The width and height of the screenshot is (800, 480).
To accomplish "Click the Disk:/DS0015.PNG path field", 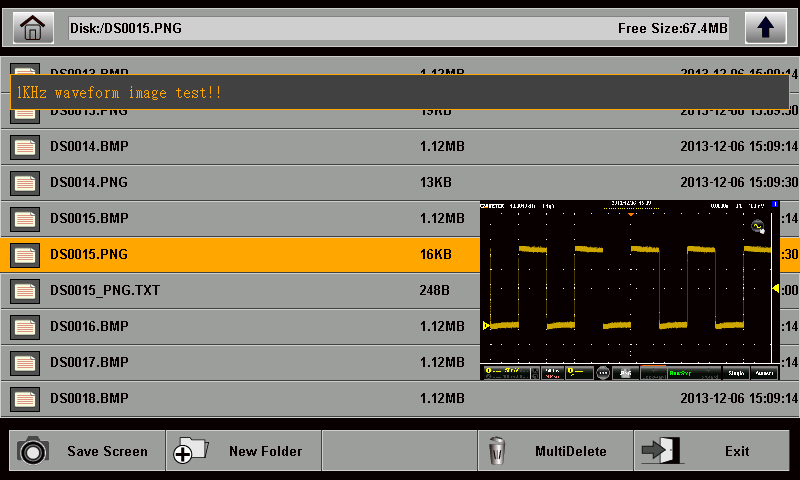I will (x=398, y=28).
